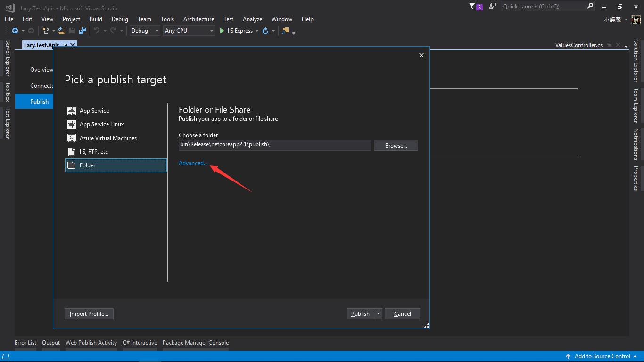
Task: Click the Browse... button
Action: pos(396,146)
